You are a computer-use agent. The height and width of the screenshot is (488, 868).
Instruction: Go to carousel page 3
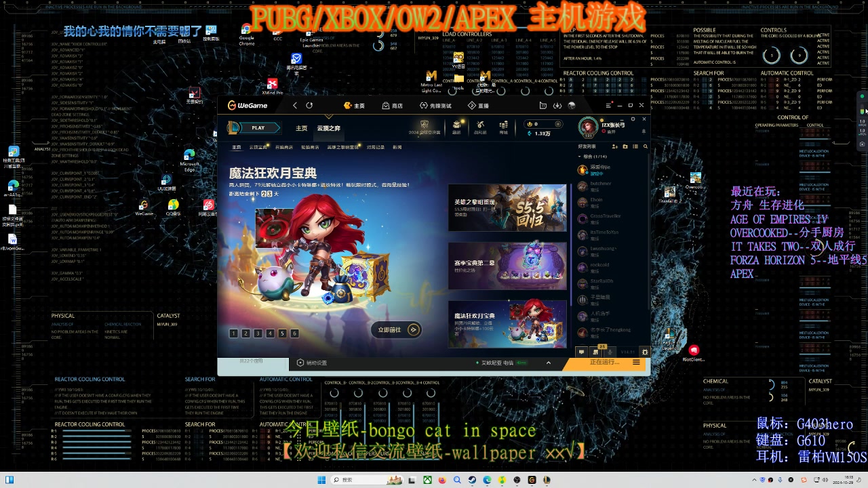[258, 333]
